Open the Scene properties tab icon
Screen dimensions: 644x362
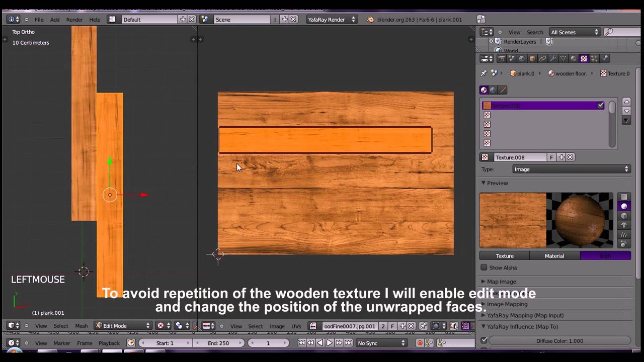[511, 59]
